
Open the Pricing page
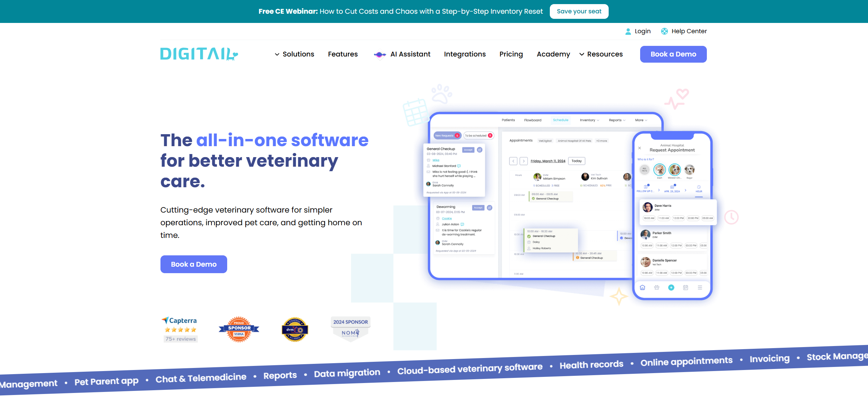pos(511,54)
